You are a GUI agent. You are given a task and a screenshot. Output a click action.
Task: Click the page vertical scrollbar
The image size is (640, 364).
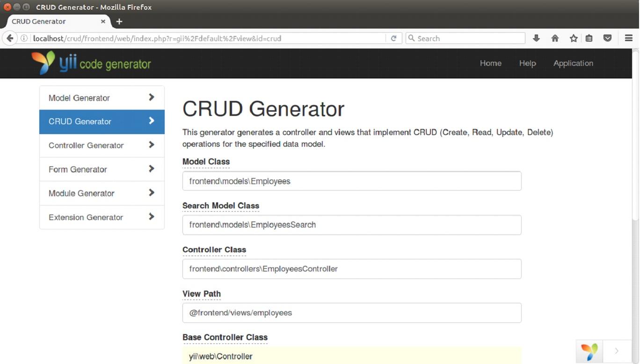pos(635,136)
